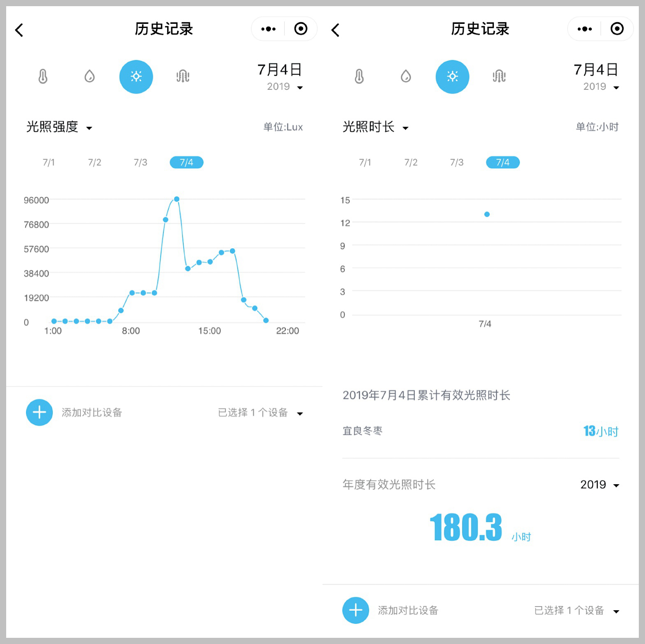The height and width of the screenshot is (644, 645).
Task: Tap the 7/4 data point on duration chart
Action: (x=487, y=215)
